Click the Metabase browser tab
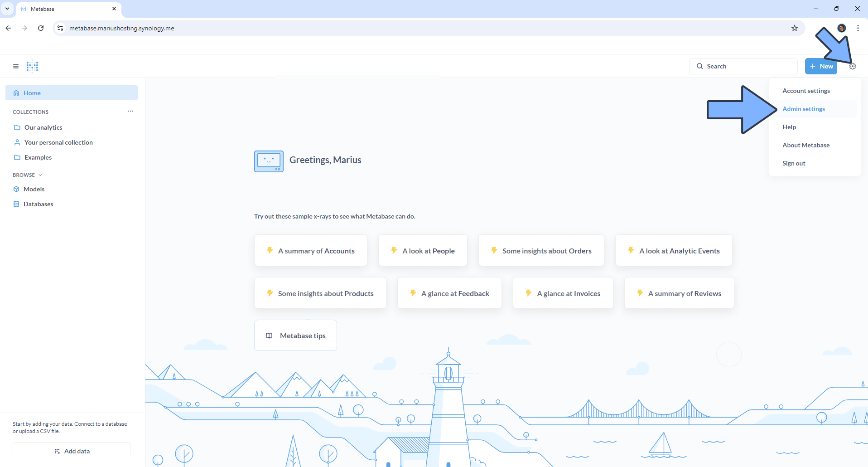 tap(69, 9)
